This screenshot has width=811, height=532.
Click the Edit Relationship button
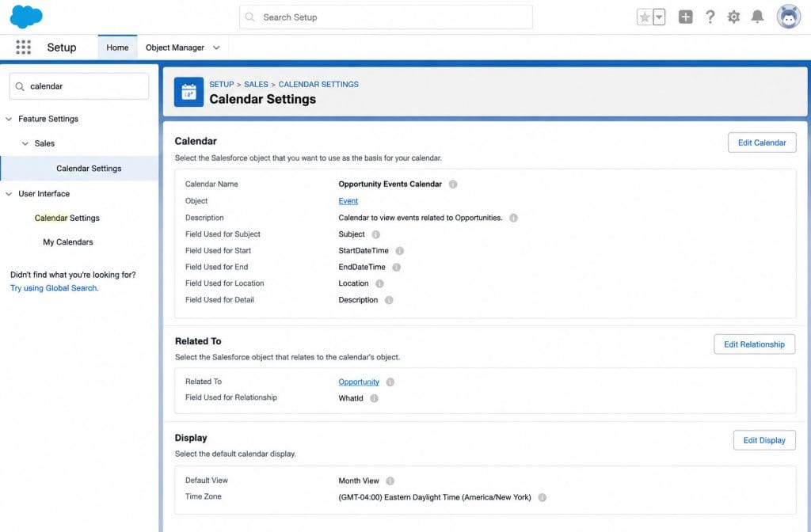click(754, 344)
